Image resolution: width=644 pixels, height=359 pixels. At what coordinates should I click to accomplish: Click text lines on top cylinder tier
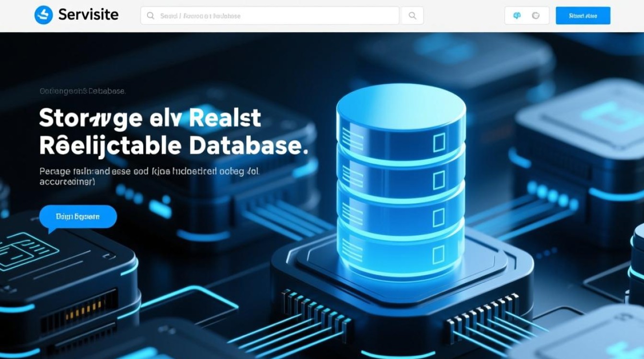click(354, 140)
